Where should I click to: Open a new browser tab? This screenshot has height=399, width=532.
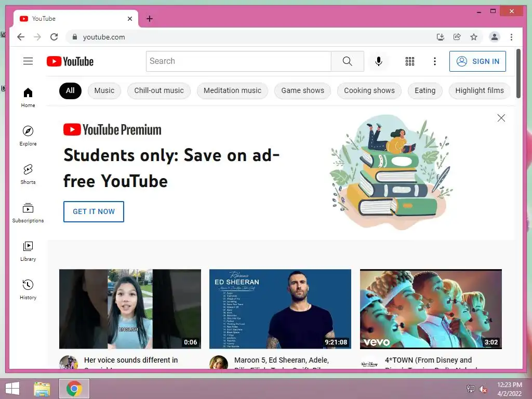[149, 19]
